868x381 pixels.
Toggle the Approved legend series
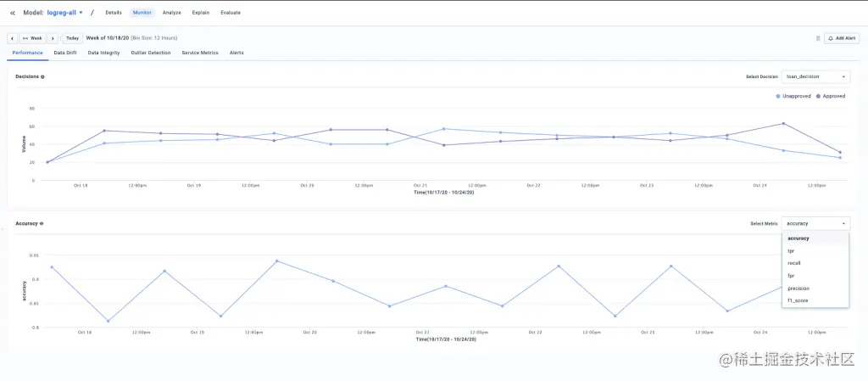pyautogui.click(x=832, y=96)
